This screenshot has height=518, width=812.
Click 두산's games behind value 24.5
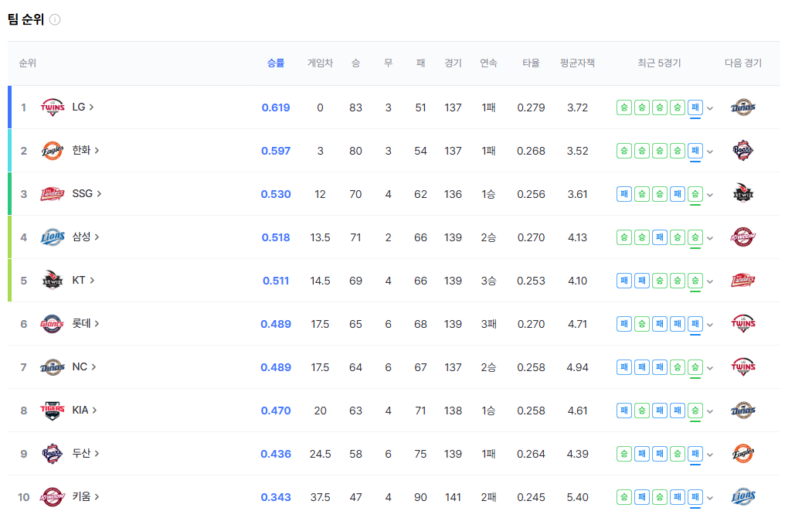(320, 454)
